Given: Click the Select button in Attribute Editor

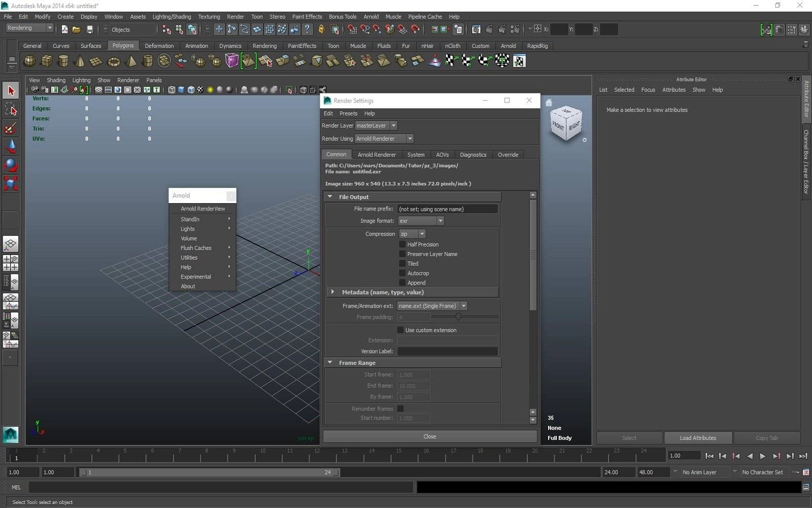Looking at the screenshot, I should coord(629,438).
